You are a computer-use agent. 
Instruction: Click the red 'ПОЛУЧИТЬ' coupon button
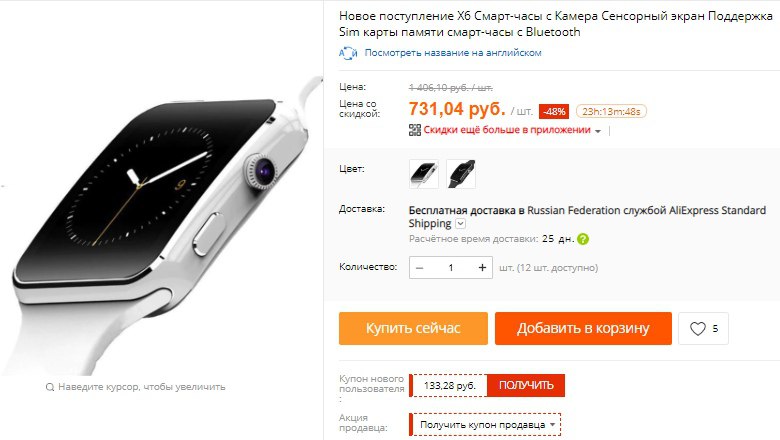526,385
